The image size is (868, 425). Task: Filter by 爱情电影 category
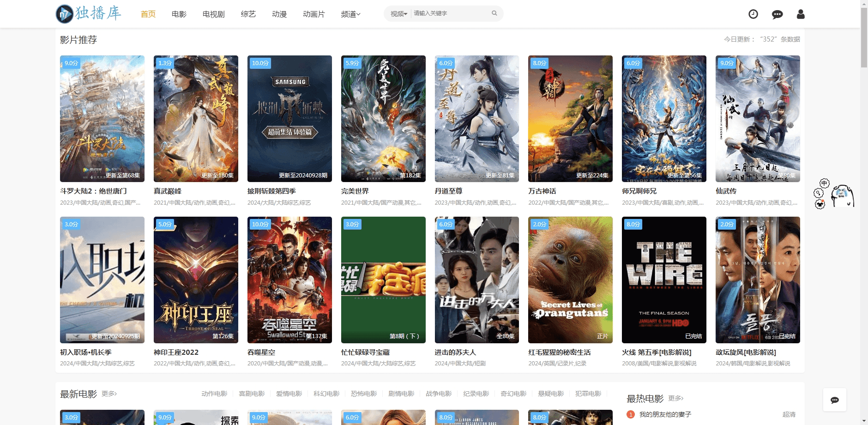289,394
